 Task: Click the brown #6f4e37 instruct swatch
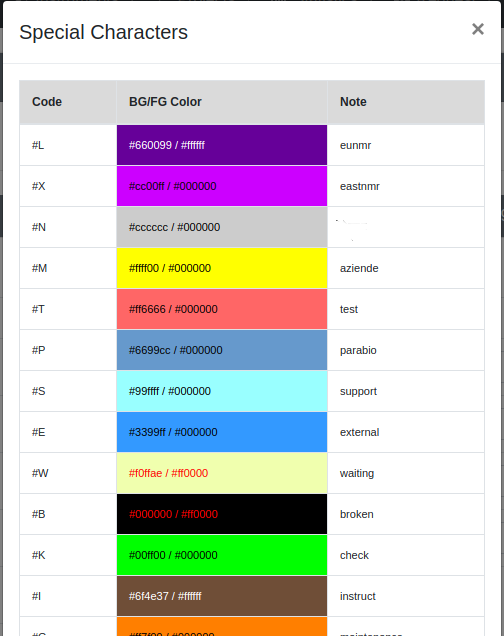coord(222,596)
